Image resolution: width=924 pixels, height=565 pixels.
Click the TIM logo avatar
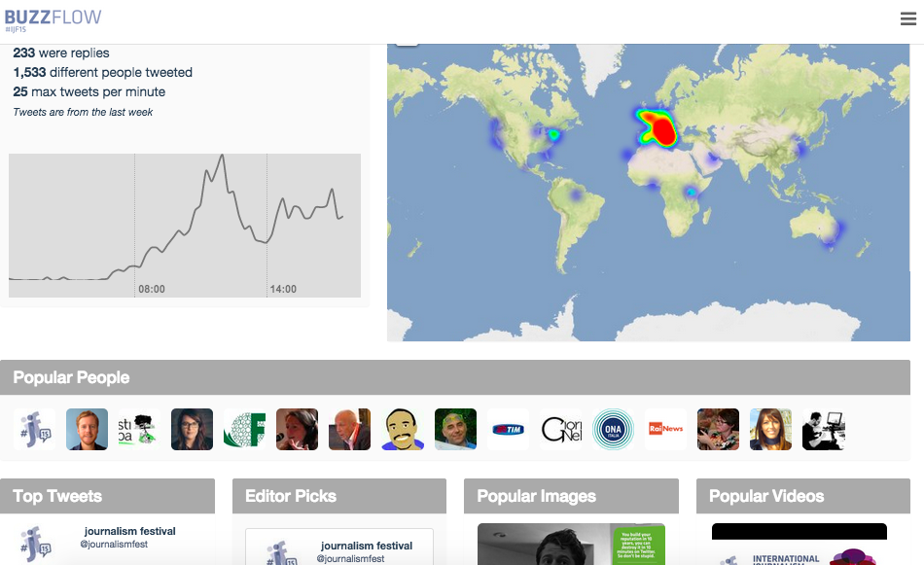tap(508, 429)
